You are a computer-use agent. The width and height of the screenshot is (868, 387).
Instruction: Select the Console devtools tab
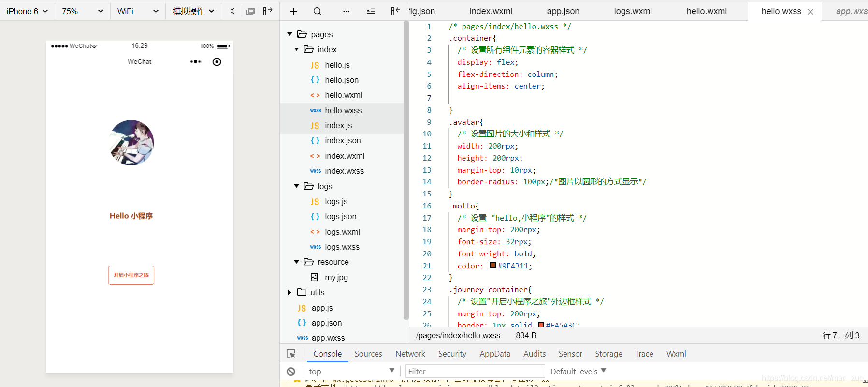click(327, 354)
